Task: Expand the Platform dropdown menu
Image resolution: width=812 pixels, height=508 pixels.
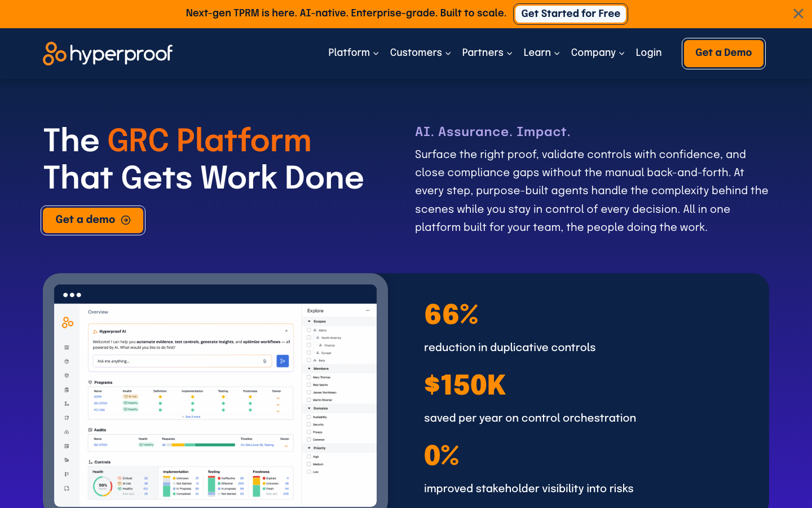Action: point(354,52)
